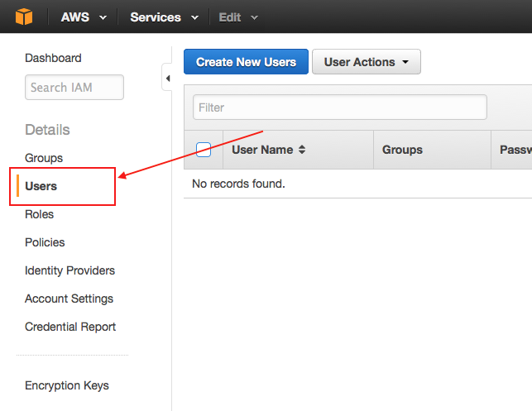
Task: Open the Credential Report
Action: pyautogui.click(x=70, y=327)
